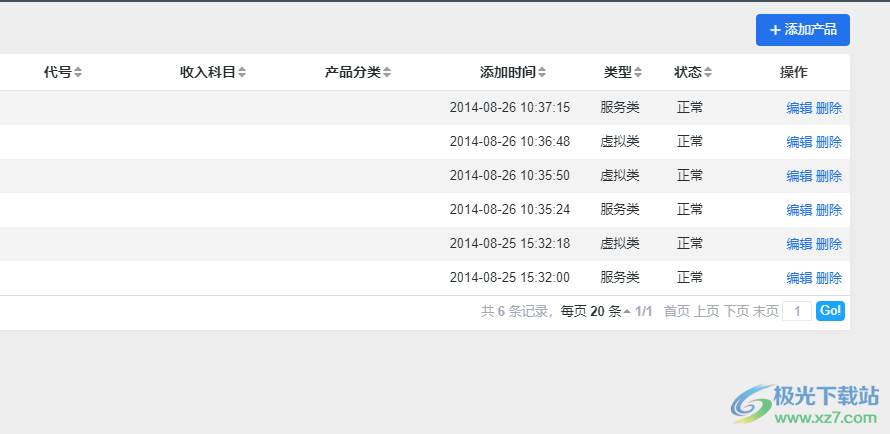Delete the product added at 10:35:50
This screenshot has height=434, width=890.
click(829, 176)
